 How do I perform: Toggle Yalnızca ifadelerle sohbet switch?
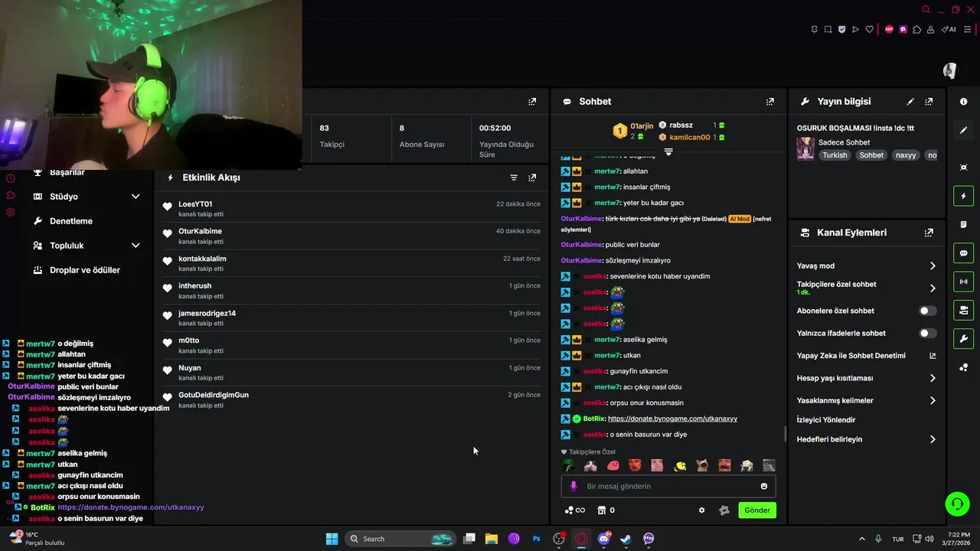(x=927, y=333)
